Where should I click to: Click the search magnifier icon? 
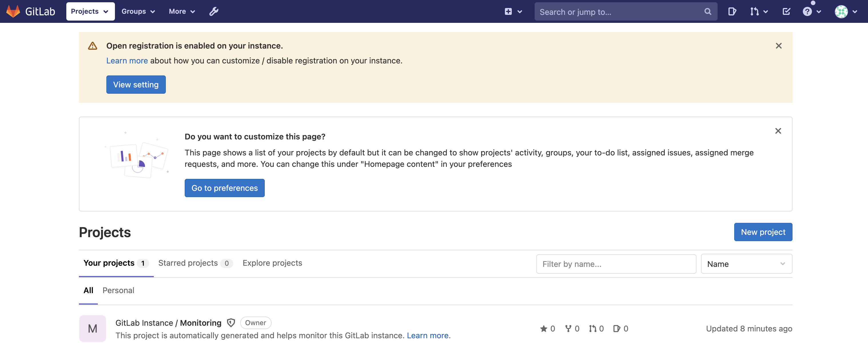click(708, 11)
